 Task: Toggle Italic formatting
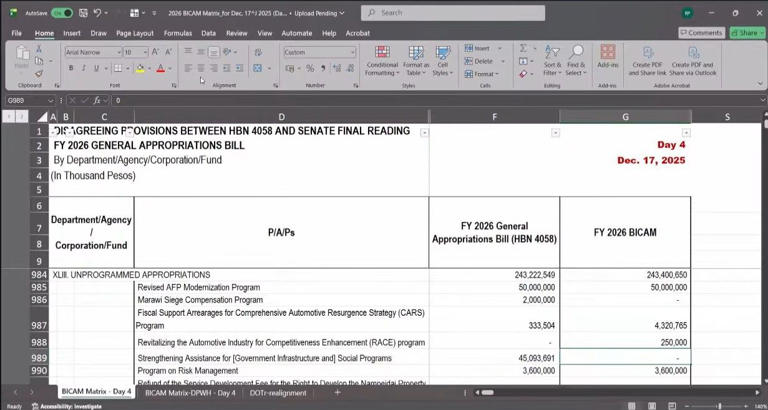coord(83,68)
